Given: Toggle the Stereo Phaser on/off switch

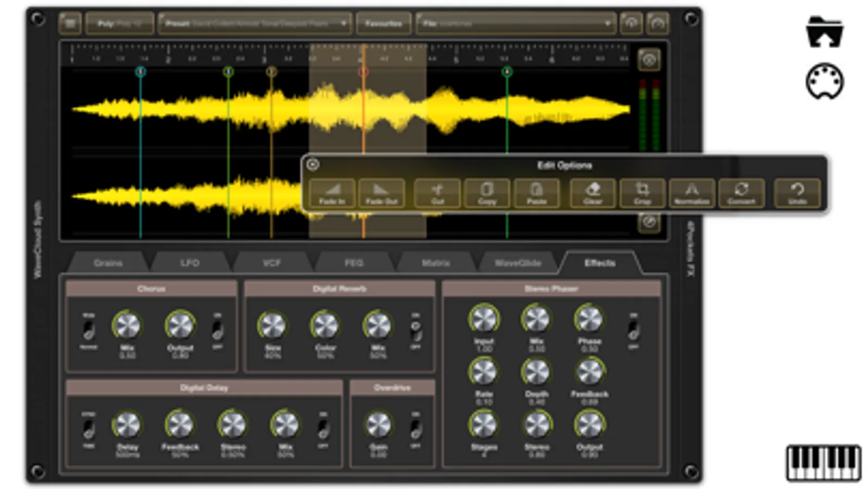Looking at the screenshot, I should pyautogui.click(x=633, y=330).
